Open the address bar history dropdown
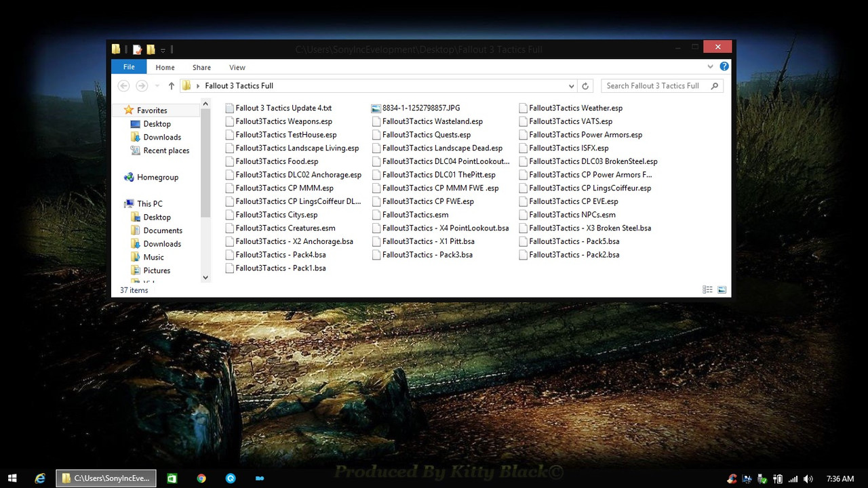868x488 pixels. click(x=572, y=86)
